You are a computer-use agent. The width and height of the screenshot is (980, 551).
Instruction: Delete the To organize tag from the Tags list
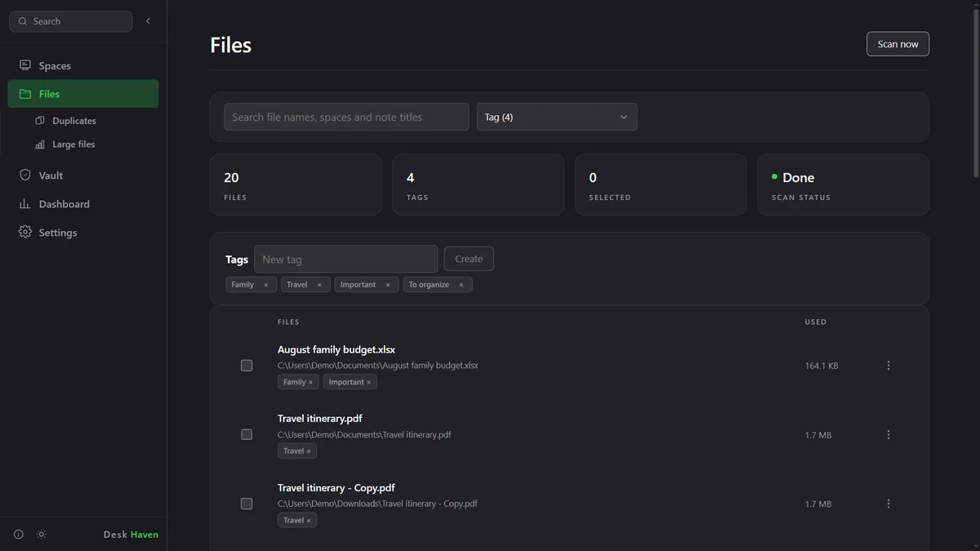click(461, 285)
